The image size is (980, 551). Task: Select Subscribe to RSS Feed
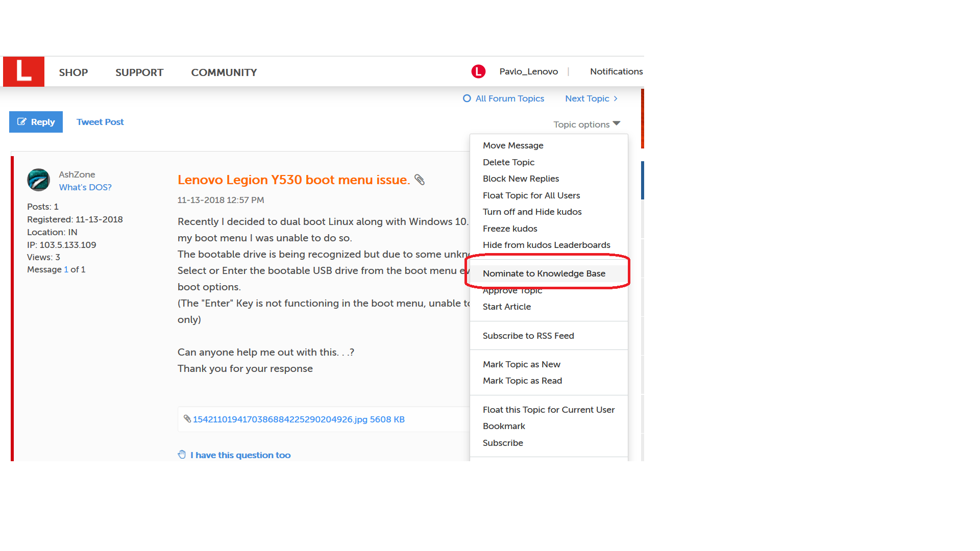[x=528, y=336]
